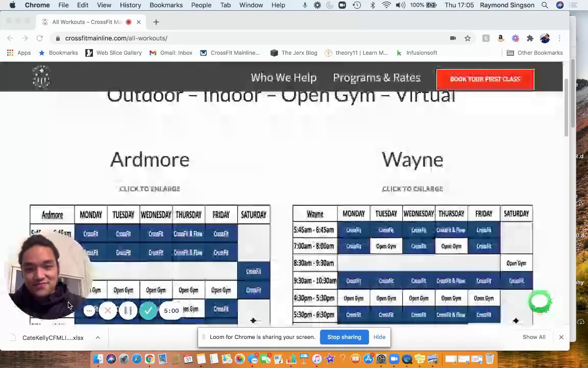Screen dimensions: 588x368
Task: Open Finder from the Dock
Action: pos(98,359)
